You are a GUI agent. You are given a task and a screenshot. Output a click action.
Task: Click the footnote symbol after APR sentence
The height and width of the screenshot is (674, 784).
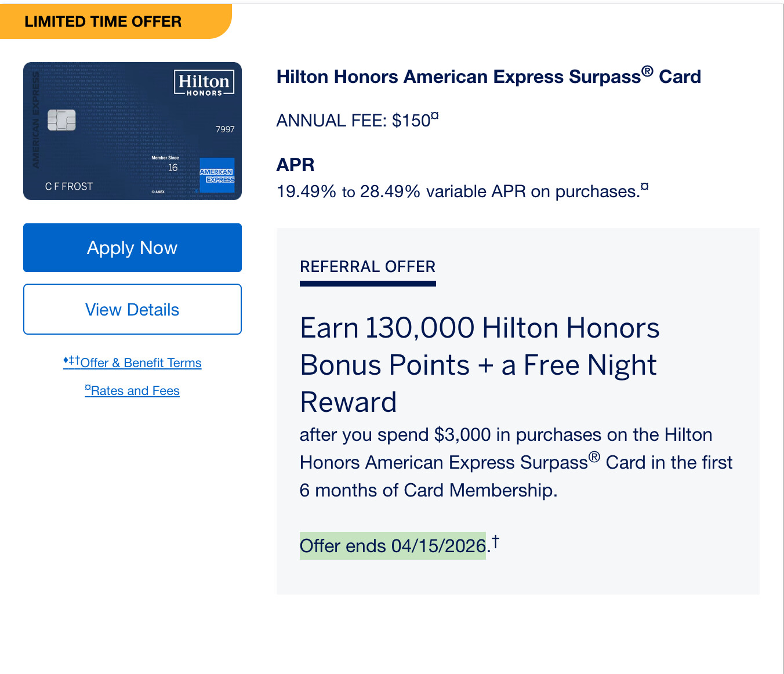(644, 187)
